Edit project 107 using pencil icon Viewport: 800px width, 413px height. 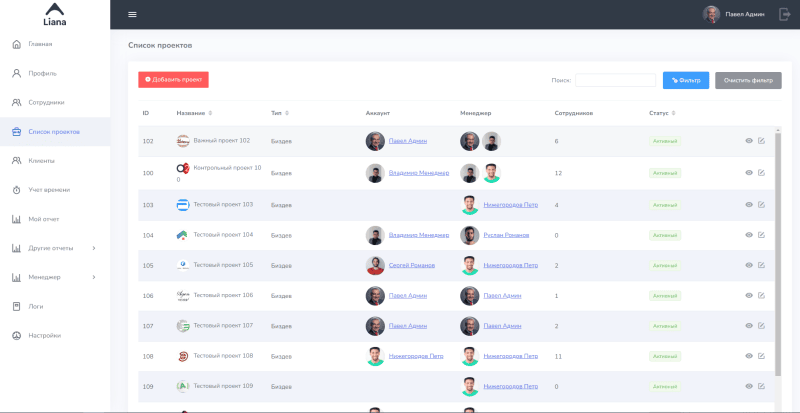[x=761, y=325]
